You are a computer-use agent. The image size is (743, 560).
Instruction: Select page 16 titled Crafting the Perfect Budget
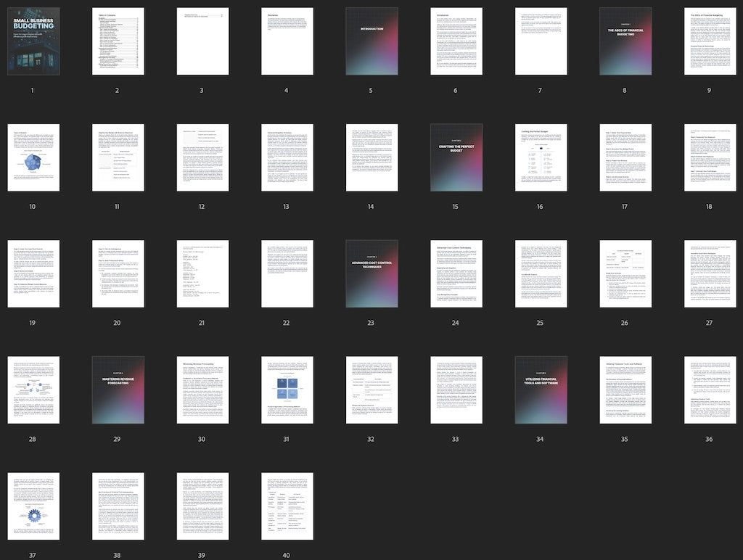point(541,157)
